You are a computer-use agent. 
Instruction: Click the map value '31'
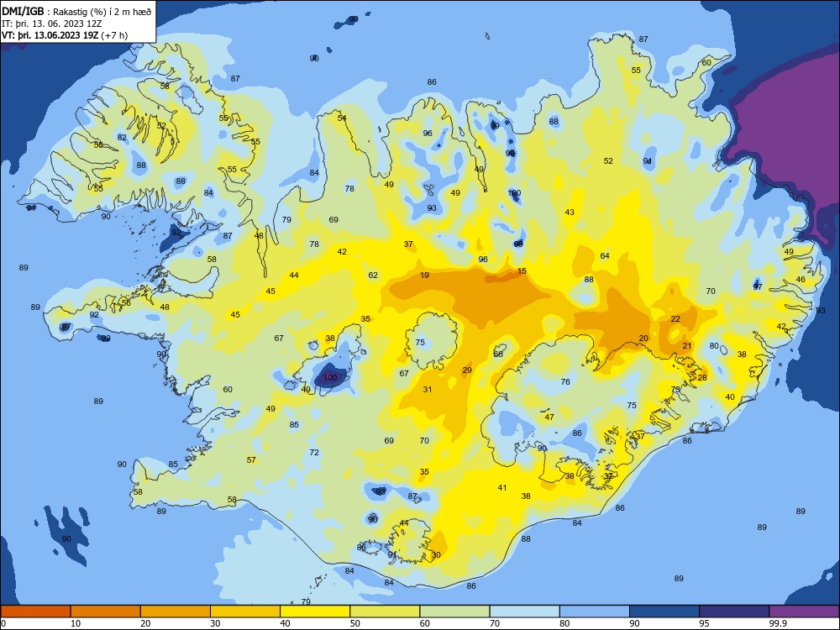pos(428,390)
